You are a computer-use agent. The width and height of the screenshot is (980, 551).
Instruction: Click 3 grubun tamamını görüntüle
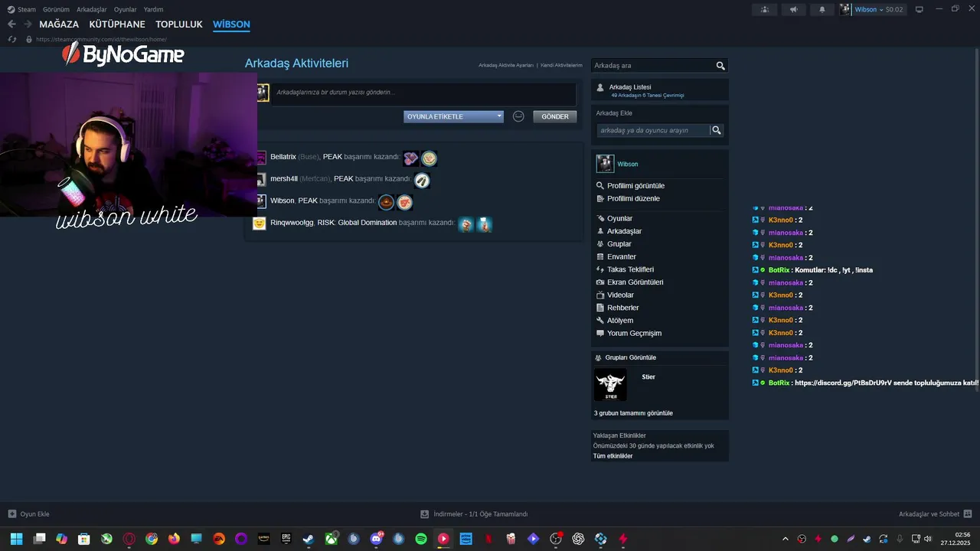click(633, 413)
